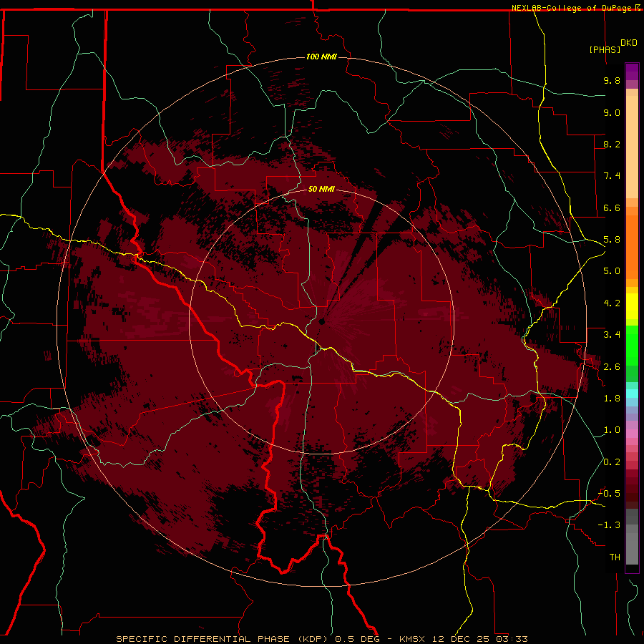The image size is (644, 644).
Task: Click the 0.5 DEG elevation text in caption
Action: [357, 639]
